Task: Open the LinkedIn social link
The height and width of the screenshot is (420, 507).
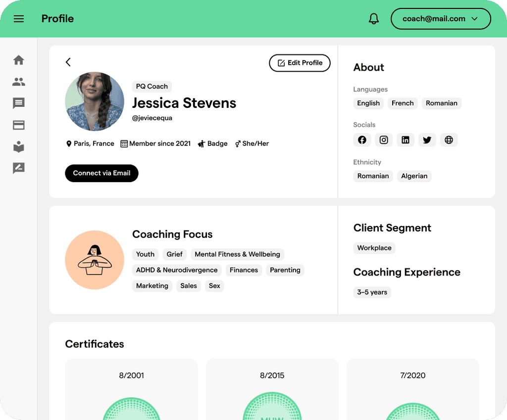Action: point(405,140)
